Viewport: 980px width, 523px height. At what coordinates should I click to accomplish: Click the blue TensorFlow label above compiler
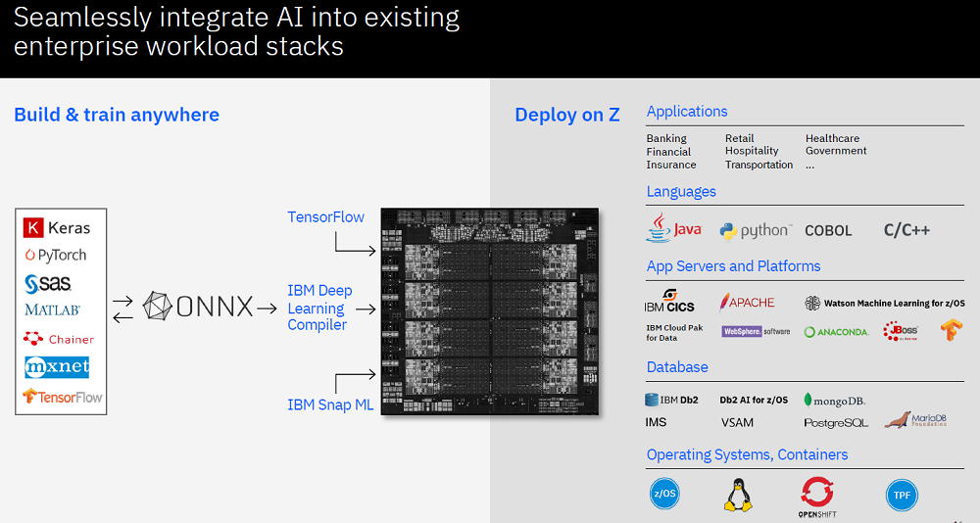click(x=325, y=216)
